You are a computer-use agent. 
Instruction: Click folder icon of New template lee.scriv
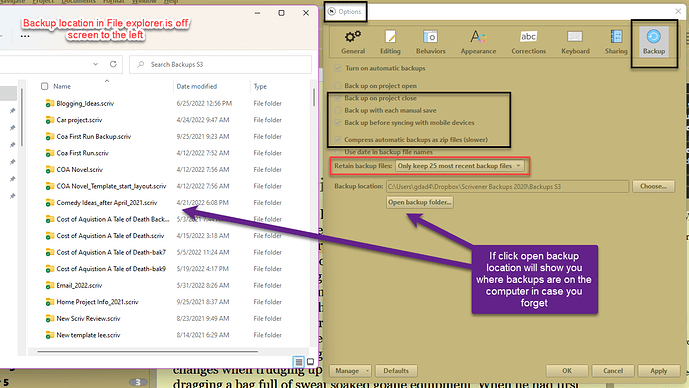(50, 335)
